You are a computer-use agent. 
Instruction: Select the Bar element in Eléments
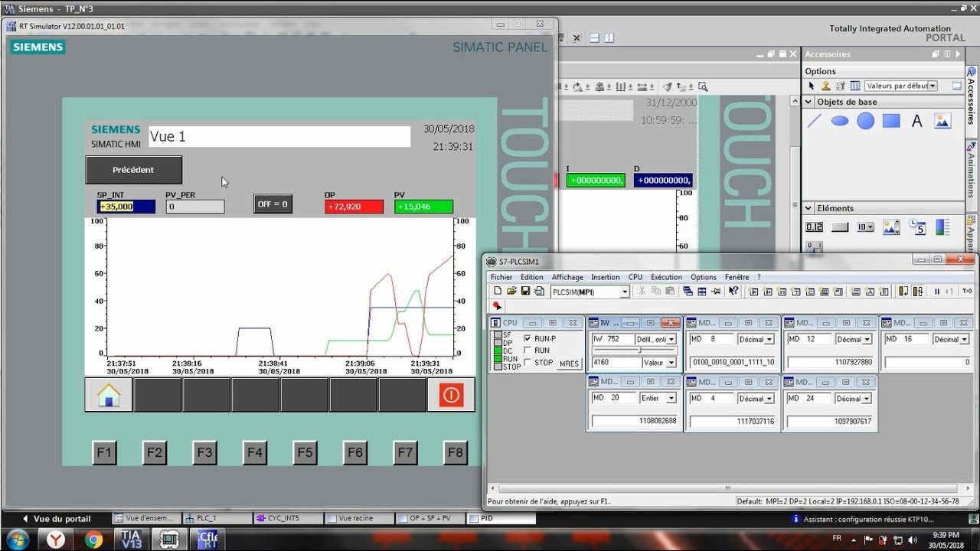tap(942, 227)
